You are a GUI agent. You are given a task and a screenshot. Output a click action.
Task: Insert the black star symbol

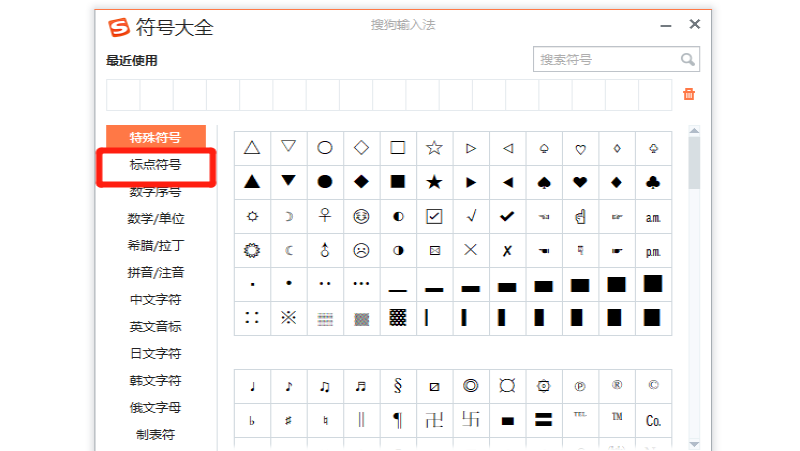(434, 182)
